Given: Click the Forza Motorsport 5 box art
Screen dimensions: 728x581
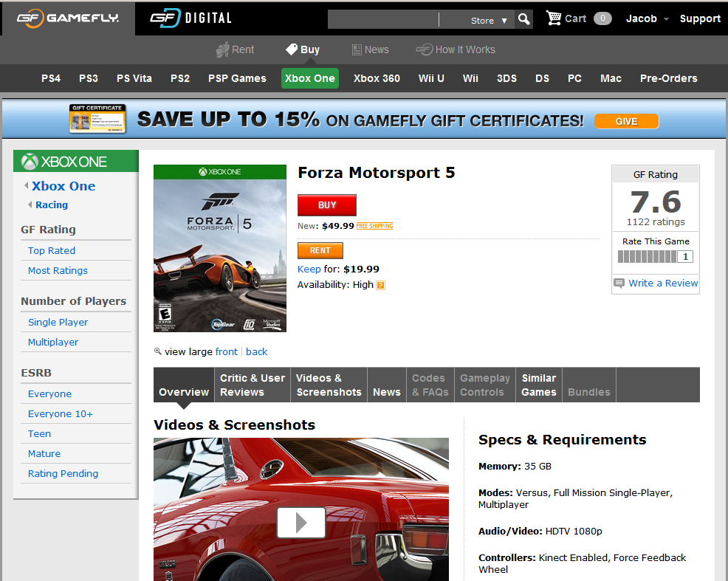Looking at the screenshot, I should click(220, 248).
